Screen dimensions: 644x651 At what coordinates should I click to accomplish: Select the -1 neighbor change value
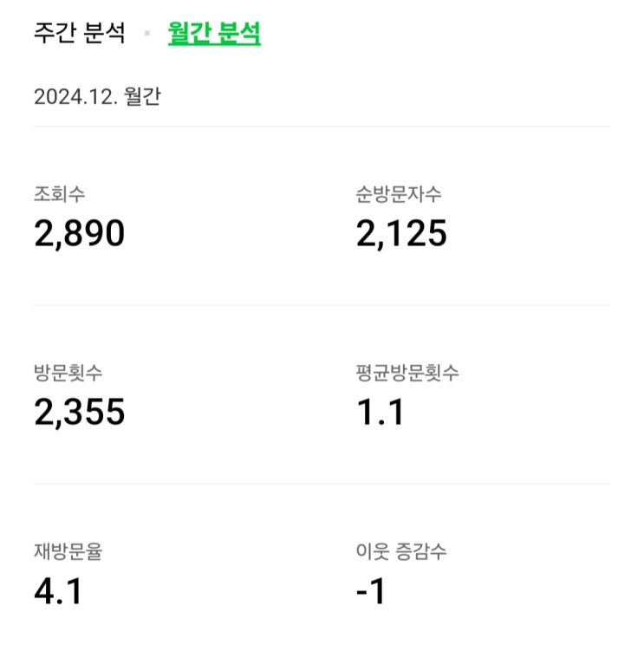370,591
